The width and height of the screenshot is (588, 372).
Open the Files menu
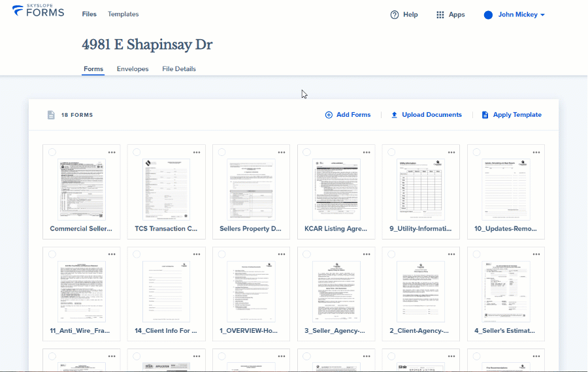90,14
